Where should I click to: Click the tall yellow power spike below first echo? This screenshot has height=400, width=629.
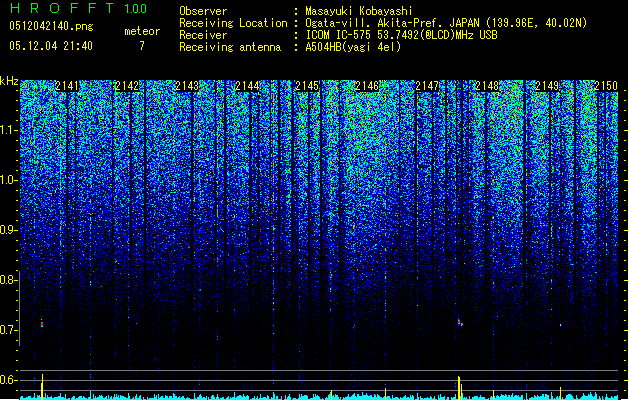click(x=42, y=386)
